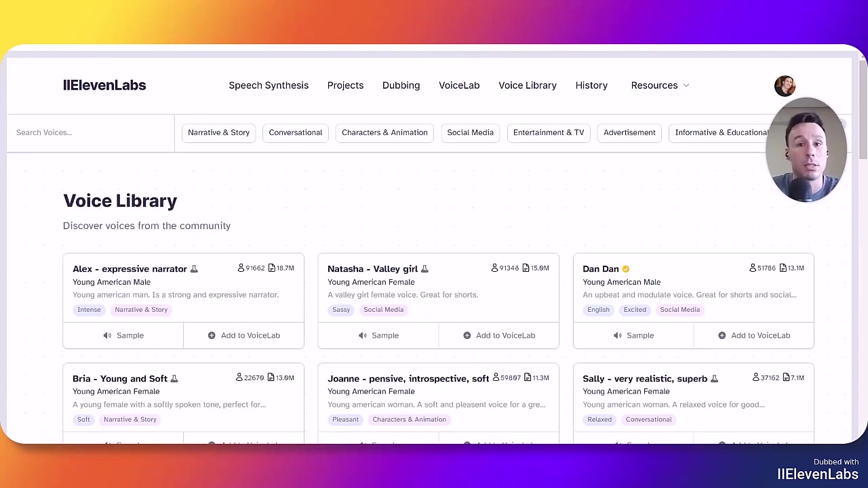Image resolution: width=868 pixels, height=488 pixels.
Task: Click the verified badge next to Dan Dan
Action: coord(626,269)
